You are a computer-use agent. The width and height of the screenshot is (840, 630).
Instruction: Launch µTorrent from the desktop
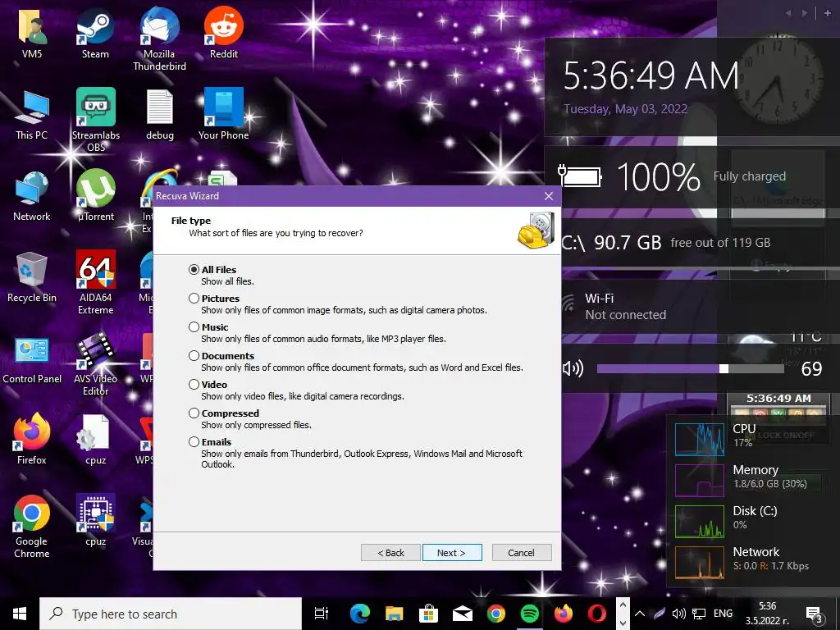tap(96, 196)
